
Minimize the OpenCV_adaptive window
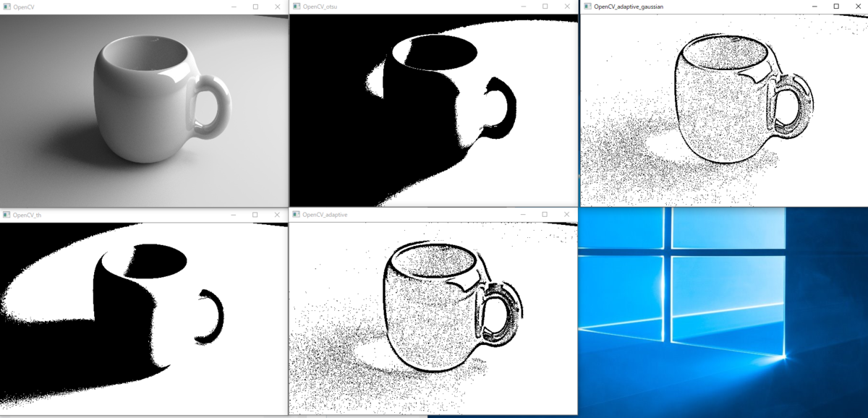(523, 214)
